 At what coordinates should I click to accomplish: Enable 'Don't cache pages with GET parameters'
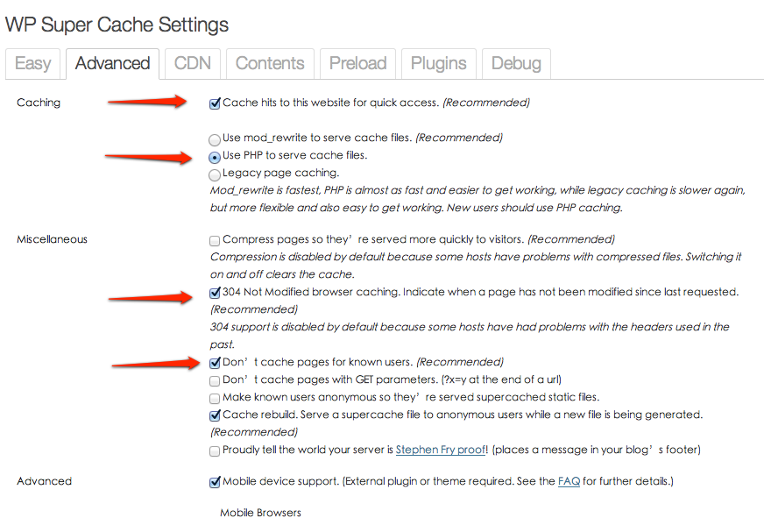pos(215,381)
